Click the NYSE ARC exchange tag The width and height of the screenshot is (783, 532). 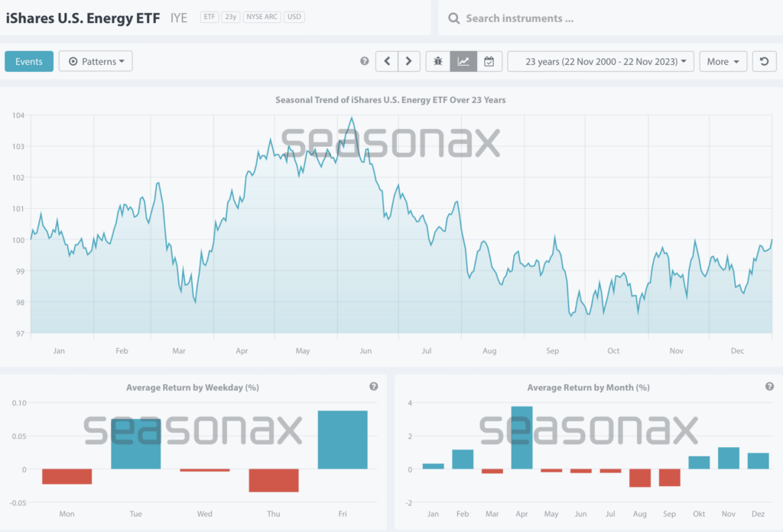pyautogui.click(x=262, y=17)
